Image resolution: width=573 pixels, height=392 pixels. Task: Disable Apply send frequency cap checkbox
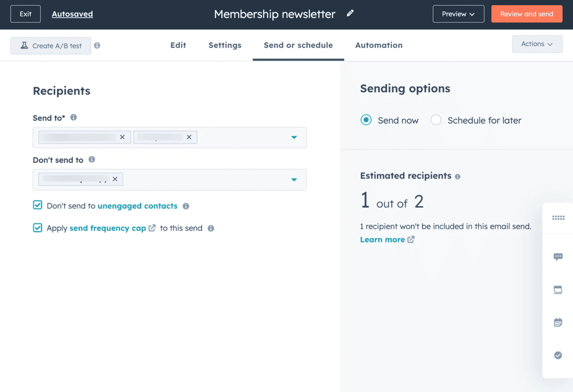[x=37, y=227]
